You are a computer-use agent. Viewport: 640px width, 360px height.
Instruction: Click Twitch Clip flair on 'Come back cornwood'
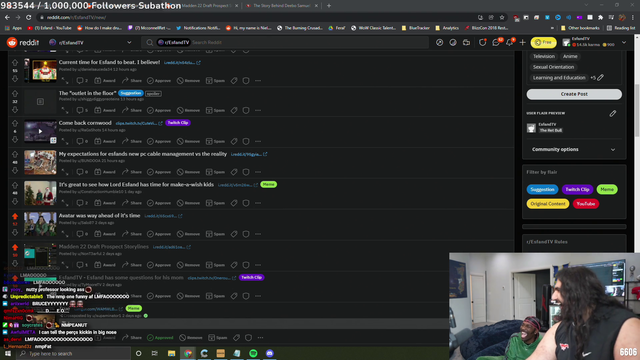point(178,123)
